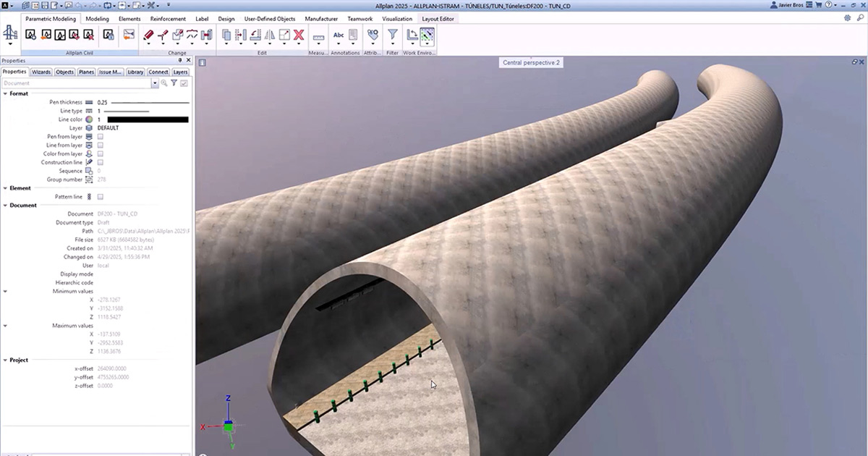
Task: Switch to the Reinforcement ribbon tab
Action: 168,19
